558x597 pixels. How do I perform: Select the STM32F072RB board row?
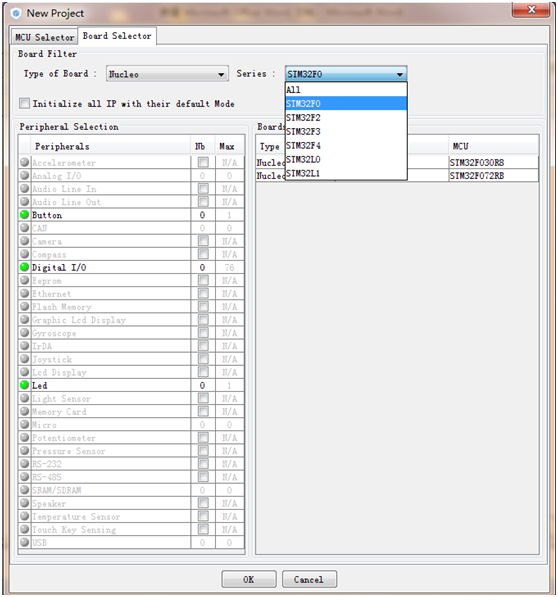pos(397,176)
